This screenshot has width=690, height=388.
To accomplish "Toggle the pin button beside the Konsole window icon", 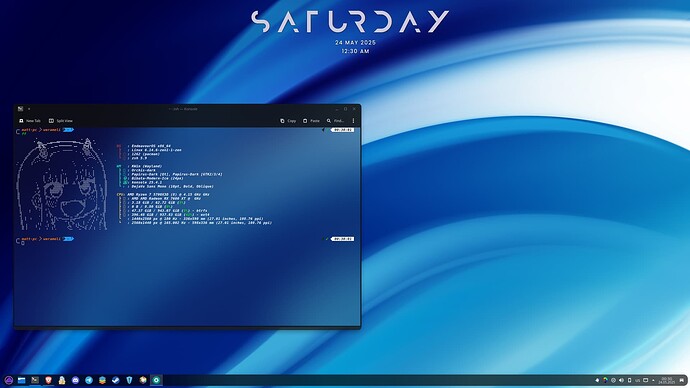I will [x=29, y=109].
